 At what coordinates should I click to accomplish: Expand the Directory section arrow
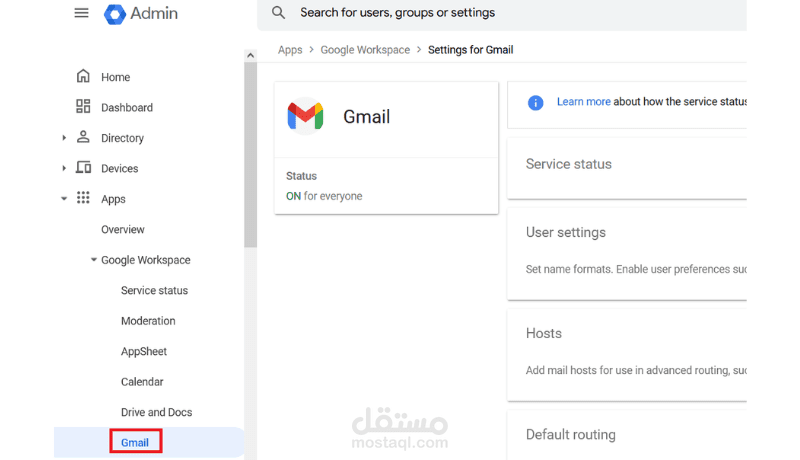(x=64, y=138)
